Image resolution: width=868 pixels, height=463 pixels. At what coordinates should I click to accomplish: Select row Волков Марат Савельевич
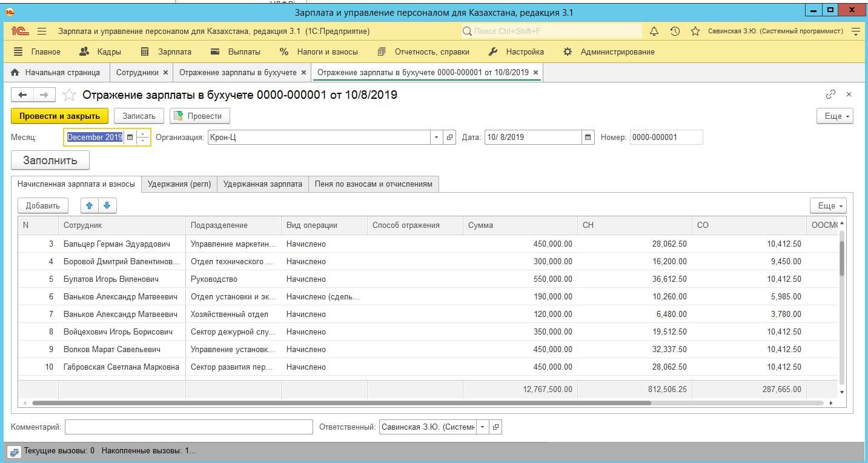click(x=427, y=350)
